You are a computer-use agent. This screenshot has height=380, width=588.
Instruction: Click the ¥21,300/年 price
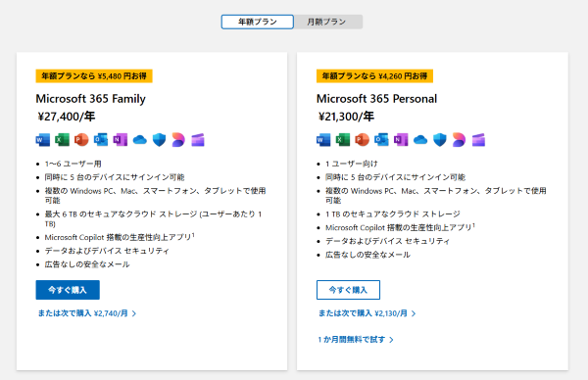click(x=346, y=117)
